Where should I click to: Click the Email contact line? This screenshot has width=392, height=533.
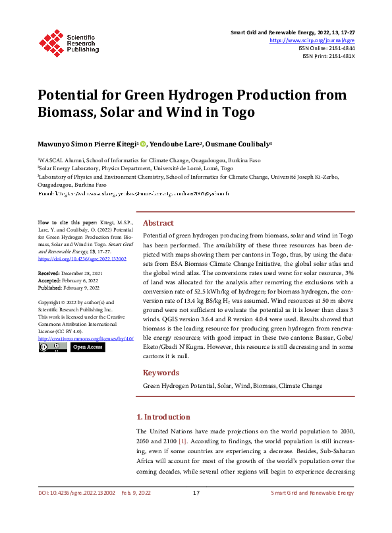click(134, 194)
